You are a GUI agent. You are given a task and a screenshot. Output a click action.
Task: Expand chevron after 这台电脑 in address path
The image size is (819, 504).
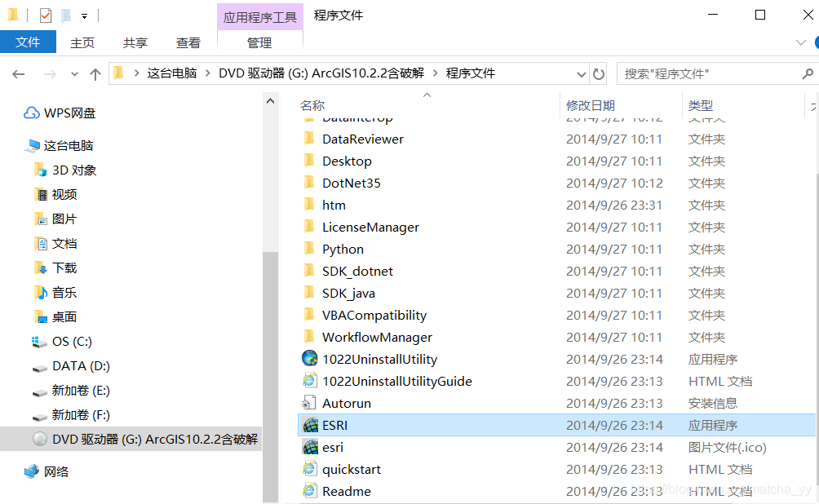207,73
